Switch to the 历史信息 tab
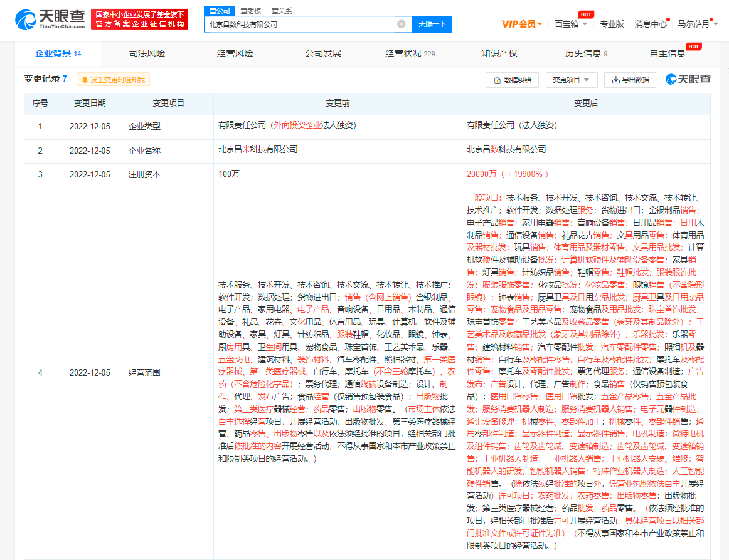 [586, 53]
